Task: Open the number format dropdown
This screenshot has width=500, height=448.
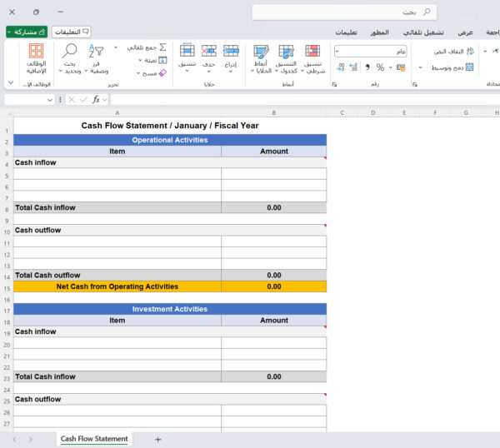Action: pos(337,51)
